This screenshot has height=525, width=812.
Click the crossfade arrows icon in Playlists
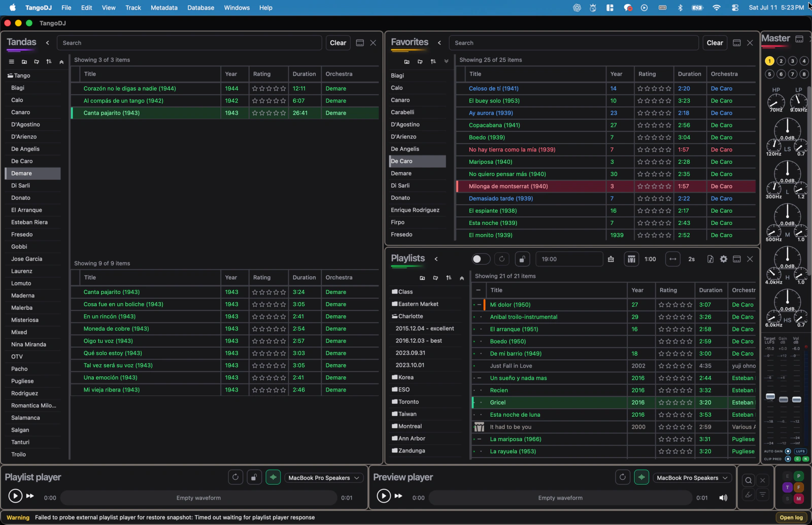click(x=673, y=259)
